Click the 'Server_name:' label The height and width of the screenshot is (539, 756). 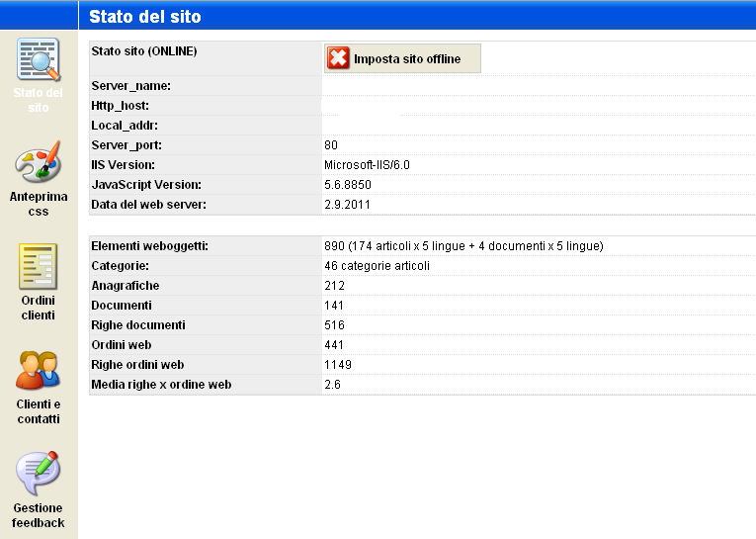131,86
